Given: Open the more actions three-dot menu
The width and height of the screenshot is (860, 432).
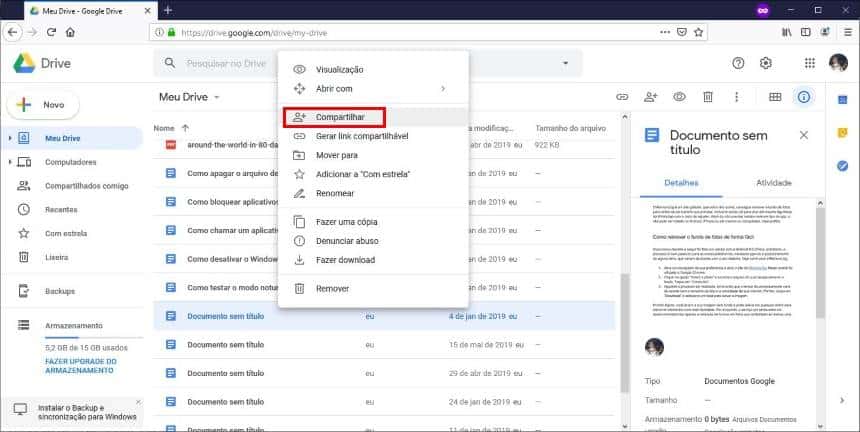Looking at the screenshot, I should (x=737, y=97).
